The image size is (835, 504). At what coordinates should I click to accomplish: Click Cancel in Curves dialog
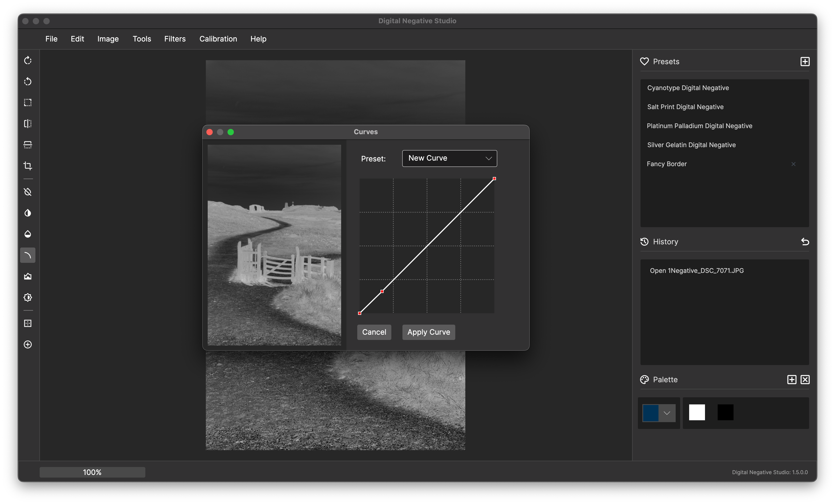click(374, 332)
